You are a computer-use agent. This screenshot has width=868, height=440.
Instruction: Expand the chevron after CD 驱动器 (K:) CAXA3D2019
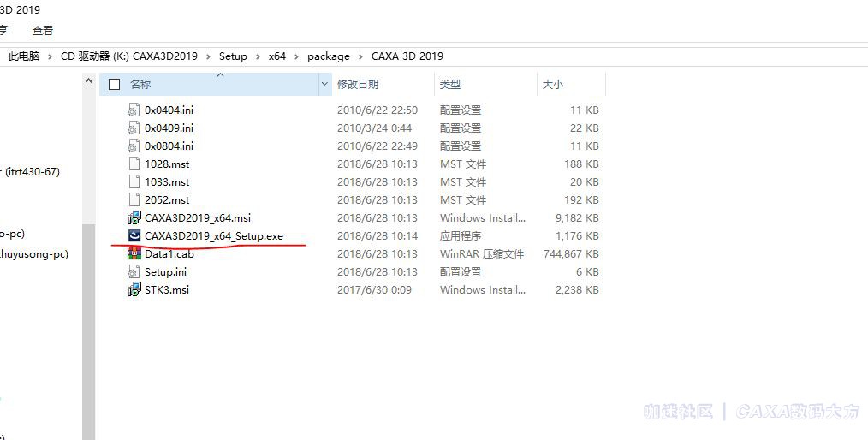208,56
